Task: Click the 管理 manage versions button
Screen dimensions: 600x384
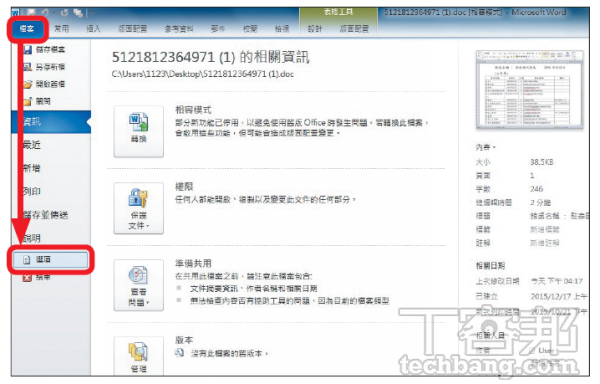Action: point(139,356)
